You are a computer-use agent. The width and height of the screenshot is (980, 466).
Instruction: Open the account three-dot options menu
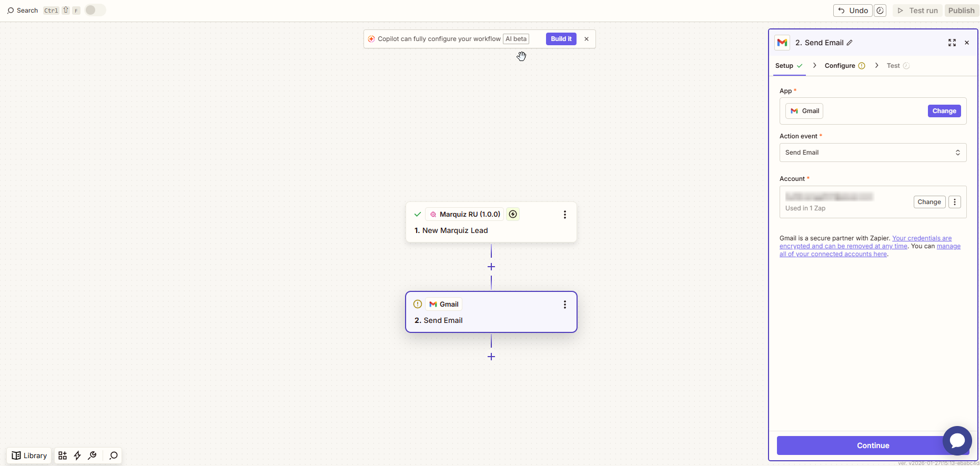(955, 202)
